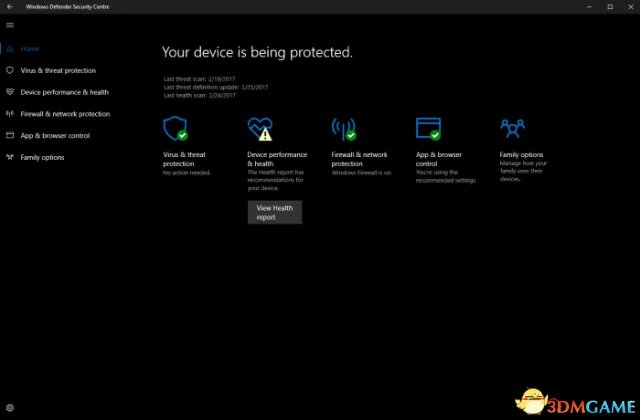Image resolution: width=640 pixels, height=420 pixels.
Task: Click App & browser control tile title
Action: [x=439, y=159]
